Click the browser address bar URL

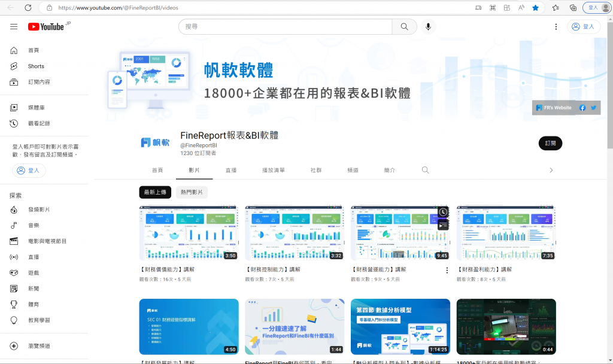(118, 7)
